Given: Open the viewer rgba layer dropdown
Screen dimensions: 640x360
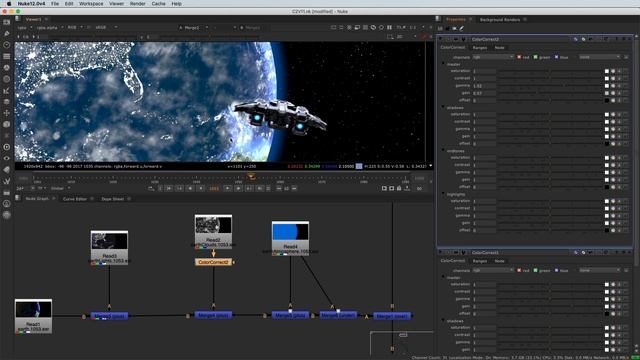Looking at the screenshot, I should (24, 27).
